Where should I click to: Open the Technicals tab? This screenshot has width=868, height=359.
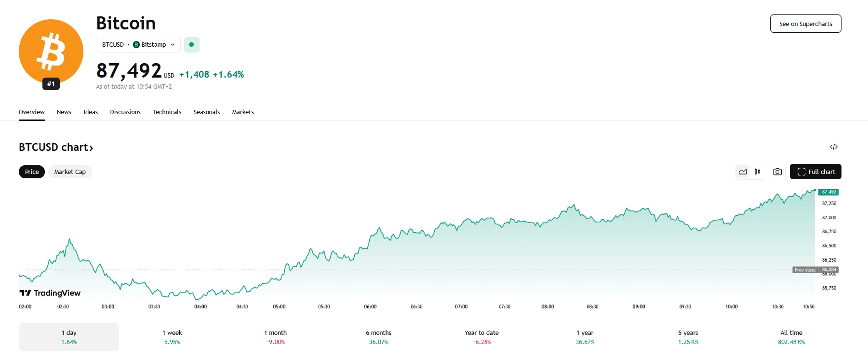point(167,112)
